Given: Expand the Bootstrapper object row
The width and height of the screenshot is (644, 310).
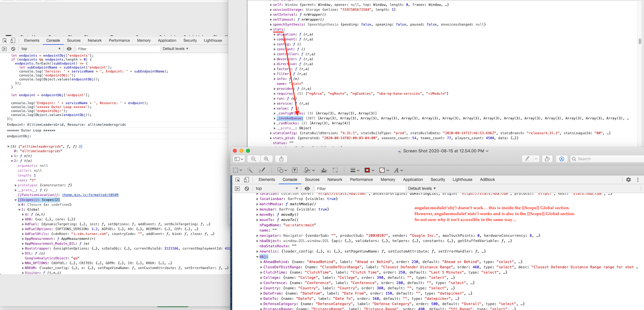Looking at the screenshot, I should coord(23,248).
